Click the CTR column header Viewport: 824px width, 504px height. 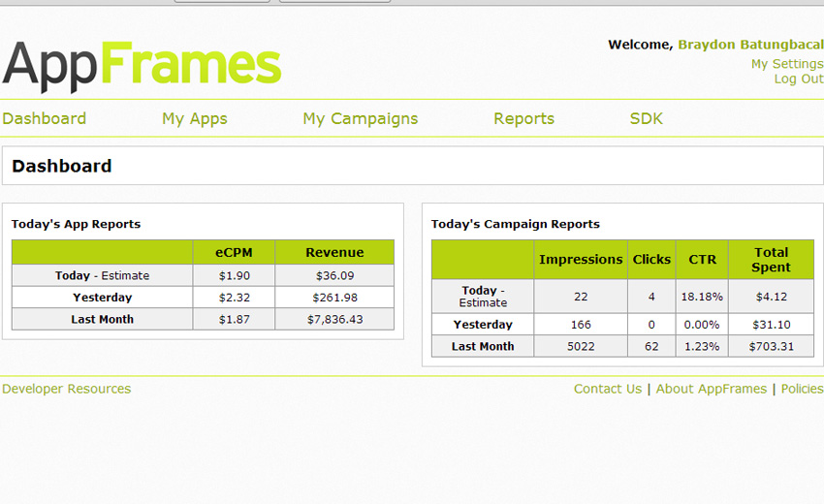(x=702, y=260)
